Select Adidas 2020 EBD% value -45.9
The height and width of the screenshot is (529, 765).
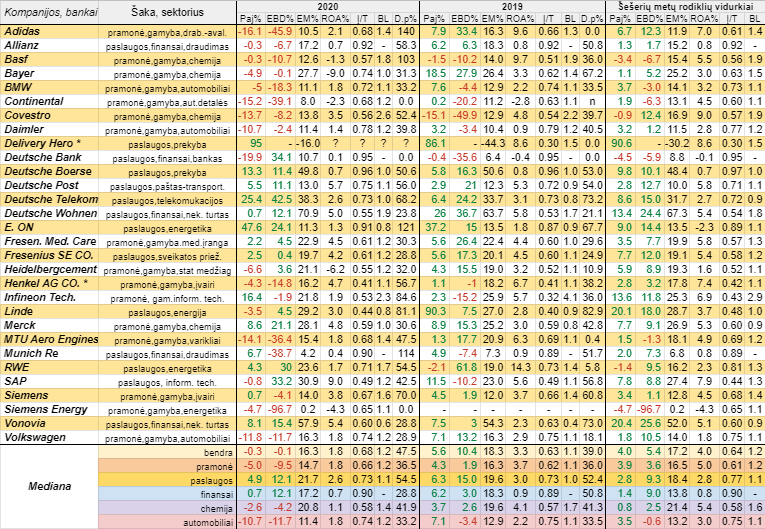(279, 32)
